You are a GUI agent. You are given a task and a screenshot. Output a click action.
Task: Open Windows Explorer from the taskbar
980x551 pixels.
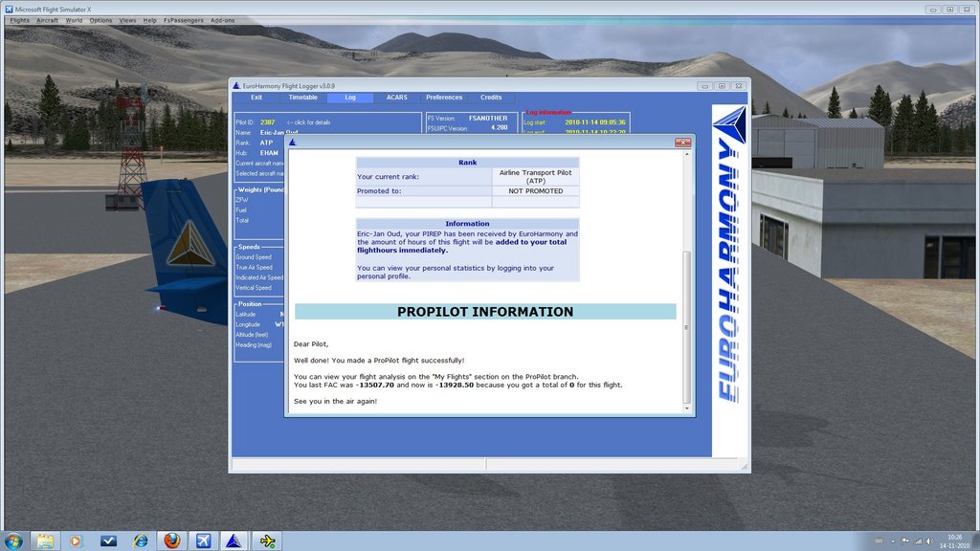pos(45,540)
